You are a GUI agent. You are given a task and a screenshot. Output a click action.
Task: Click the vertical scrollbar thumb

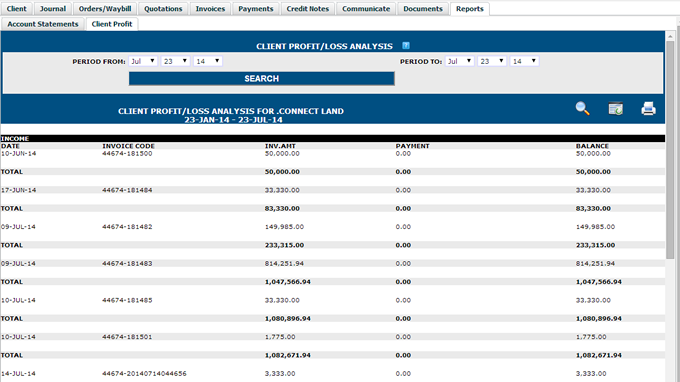[670, 150]
